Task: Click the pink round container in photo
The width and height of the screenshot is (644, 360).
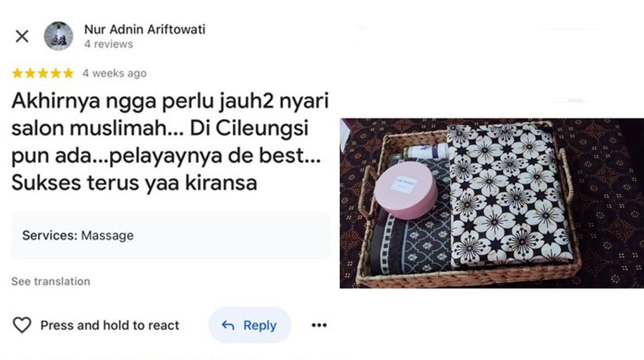Action: [x=406, y=190]
